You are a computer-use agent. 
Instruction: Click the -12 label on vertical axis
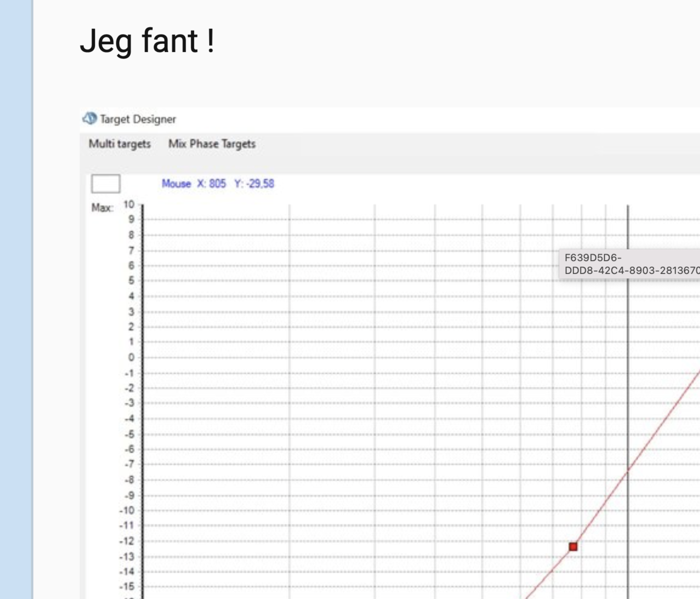[127, 541]
